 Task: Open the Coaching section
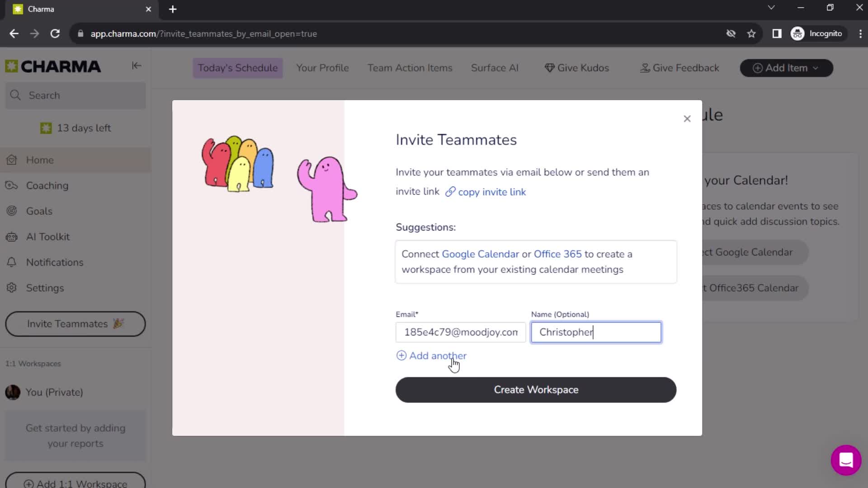point(47,185)
